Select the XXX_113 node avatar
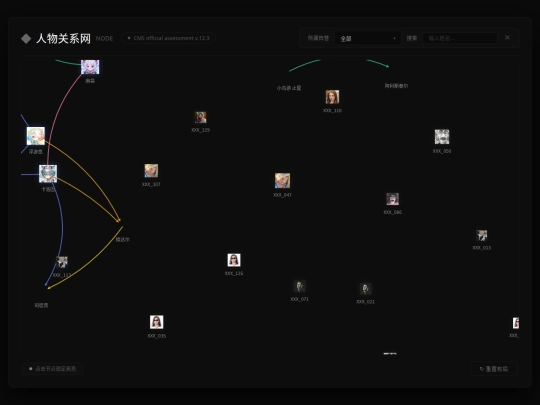The image size is (540, 405). pos(62,262)
